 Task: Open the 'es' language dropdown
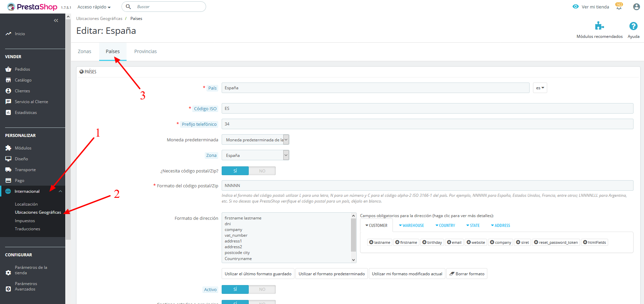coord(540,88)
